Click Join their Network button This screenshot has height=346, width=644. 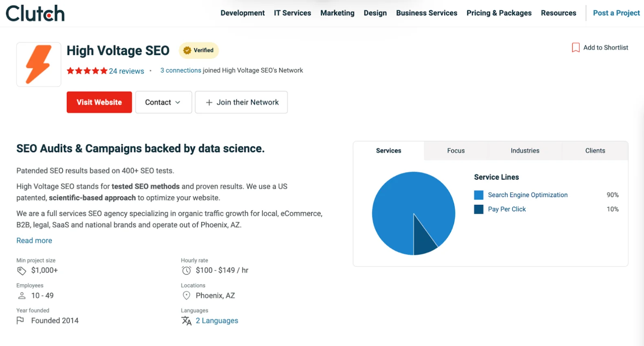pyautogui.click(x=241, y=102)
